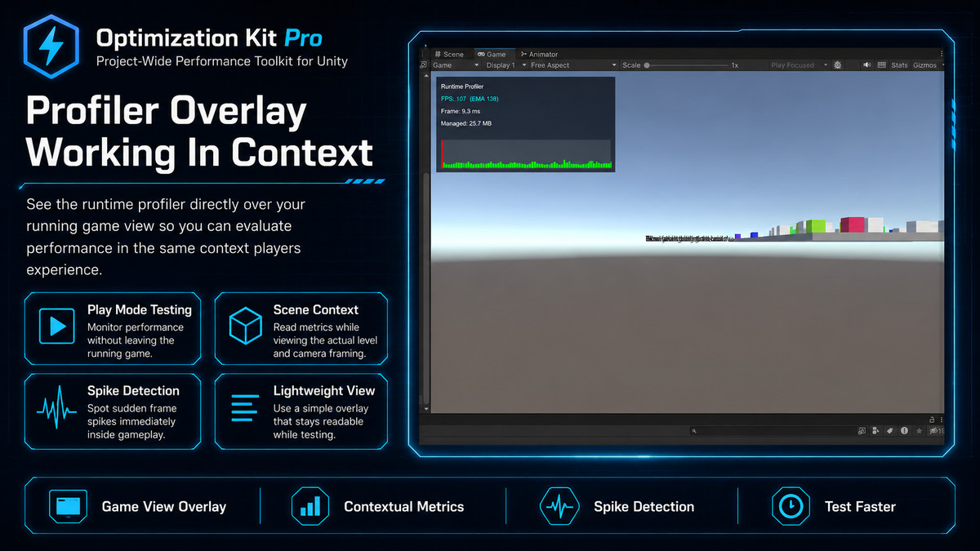
Task: Click the Profiler Overlay Working In Context heading
Action: pyautogui.click(x=200, y=131)
